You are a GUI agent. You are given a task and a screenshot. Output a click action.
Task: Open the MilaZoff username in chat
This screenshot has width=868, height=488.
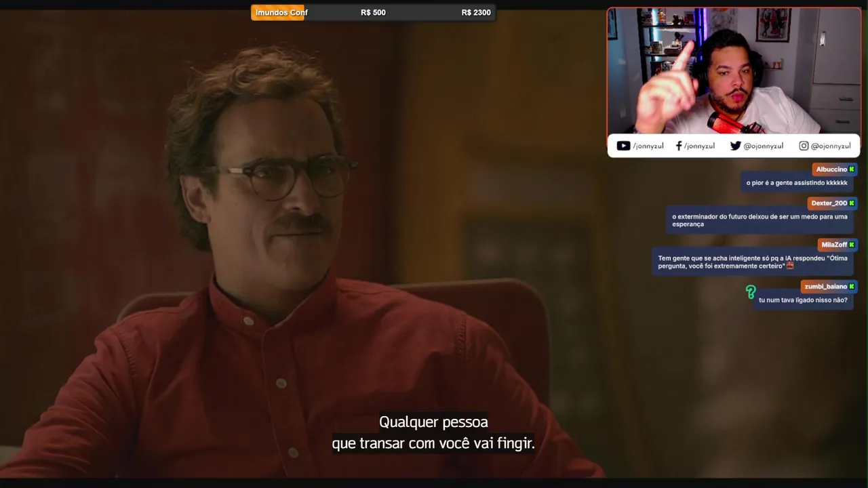pos(834,245)
